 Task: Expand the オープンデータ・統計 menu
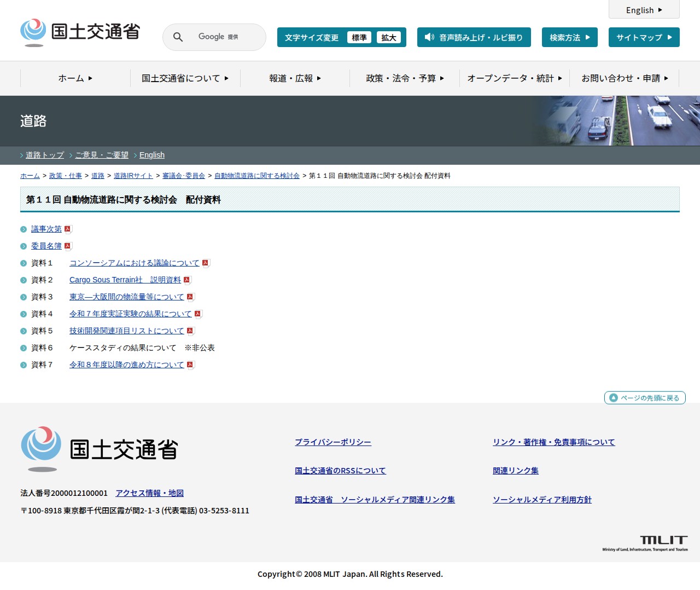[x=515, y=78]
